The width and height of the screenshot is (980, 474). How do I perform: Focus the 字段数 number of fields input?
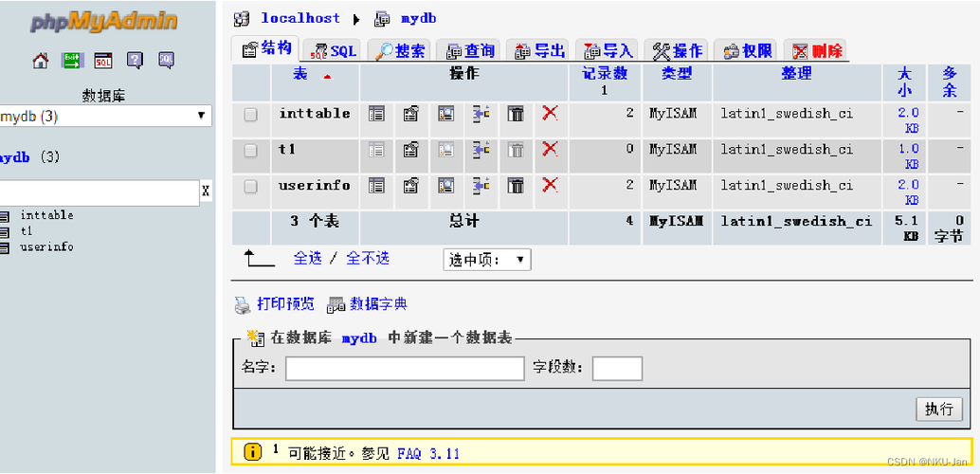click(x=617, y=369)
